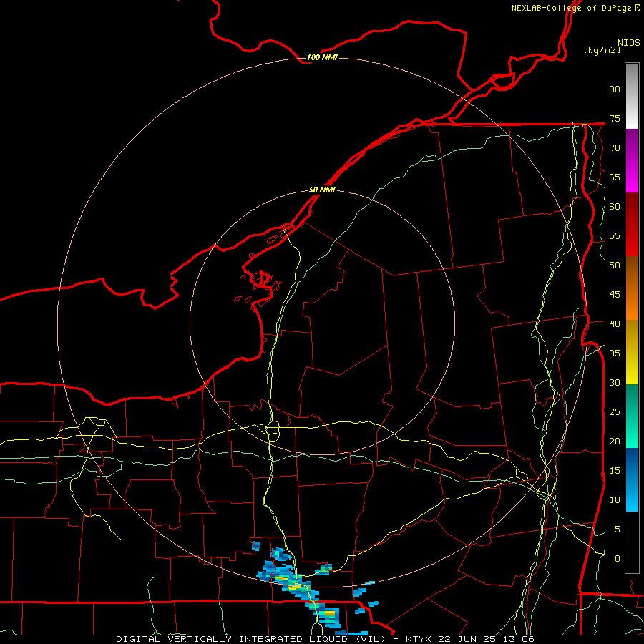Click the [kg/m2] units label
The height and width of the screenshot is (644, 644).
click(x=602, y=50)
